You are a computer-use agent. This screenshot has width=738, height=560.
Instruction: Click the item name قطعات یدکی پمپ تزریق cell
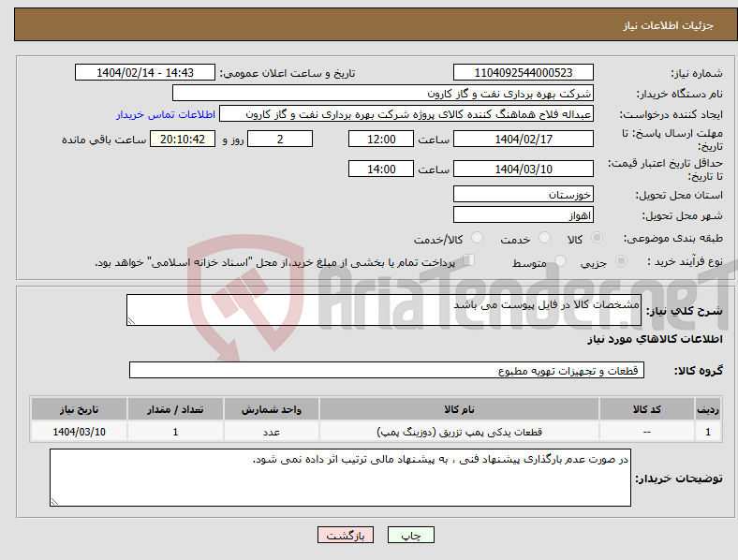coord(459,432)
